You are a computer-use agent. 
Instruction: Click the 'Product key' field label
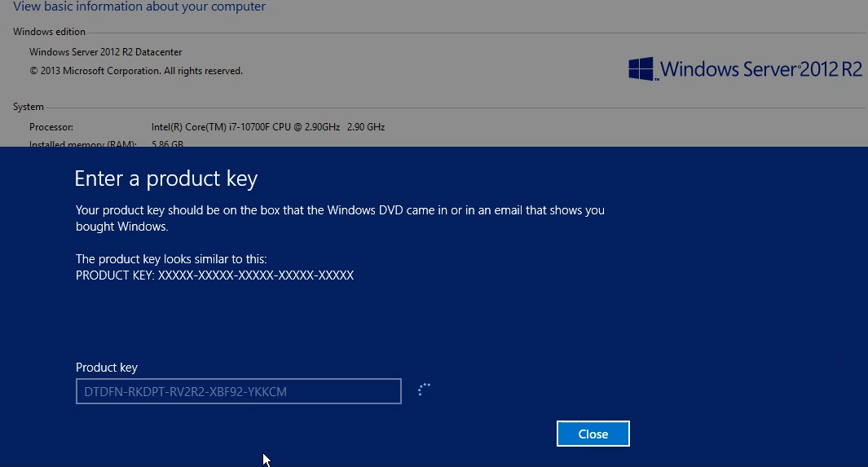click(x=106, y=368)
